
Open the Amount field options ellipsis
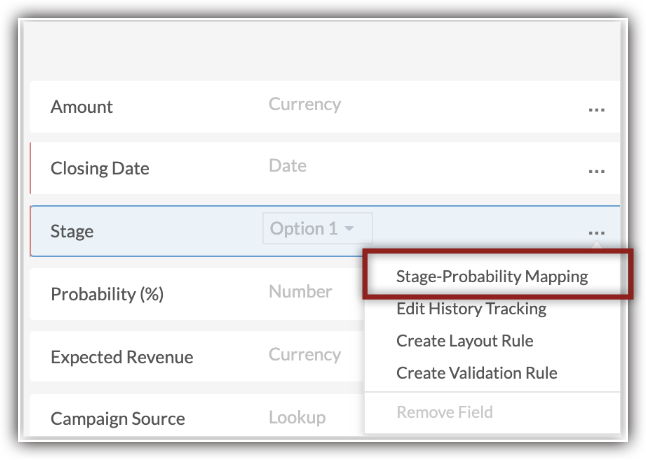coord(597,109)
